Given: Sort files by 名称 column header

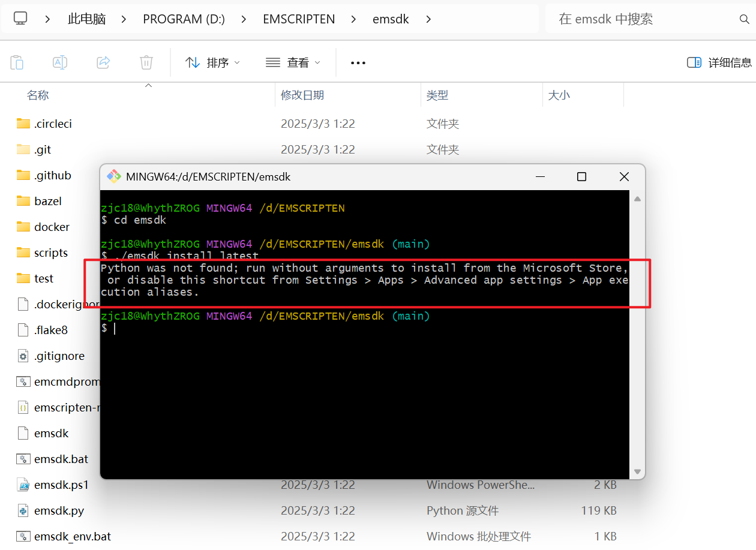Looking at the screenshot, I should click(x=38, y=95).
